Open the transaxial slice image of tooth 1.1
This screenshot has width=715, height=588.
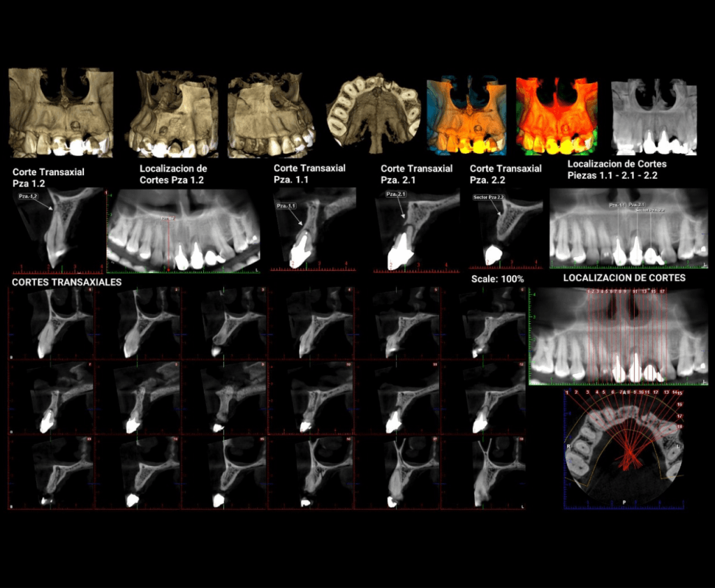point(313,230)
